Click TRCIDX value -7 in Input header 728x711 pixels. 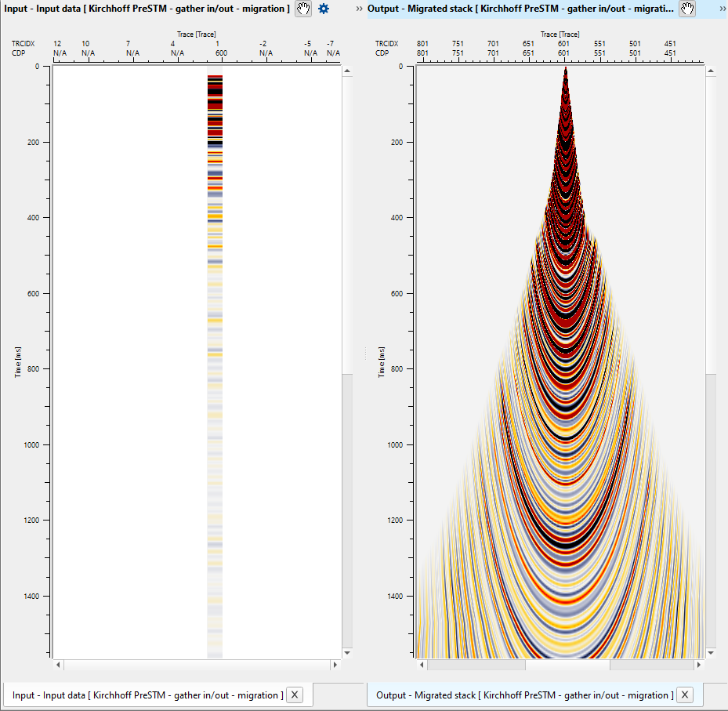(x=330, y=44)
